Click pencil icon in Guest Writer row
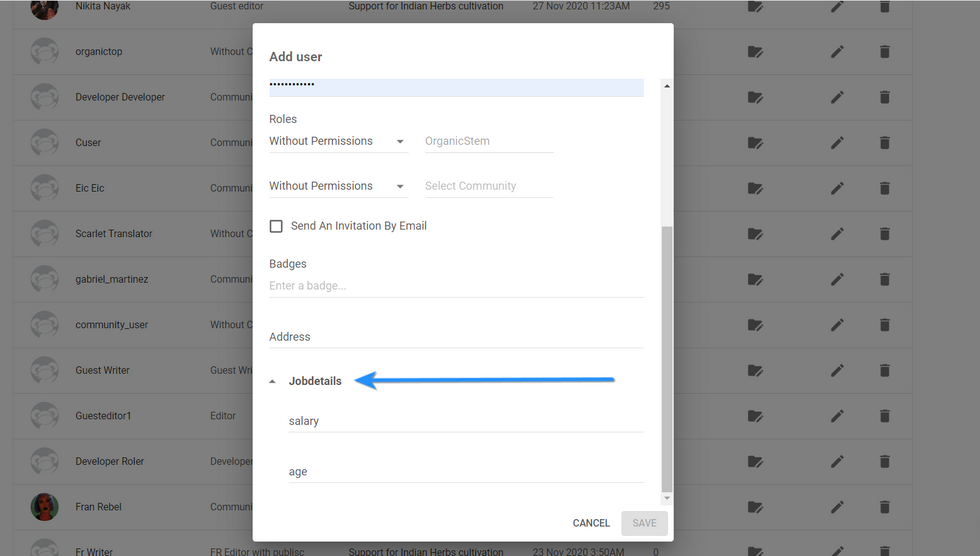Image resolution: width=980 pixels, height=556 pixels. (x=837, y=371)
